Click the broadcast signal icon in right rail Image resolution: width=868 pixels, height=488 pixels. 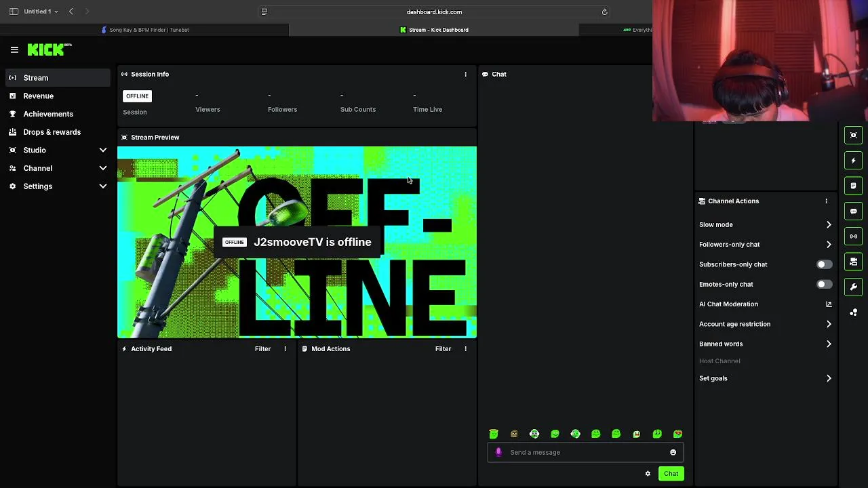click(853, 236)
